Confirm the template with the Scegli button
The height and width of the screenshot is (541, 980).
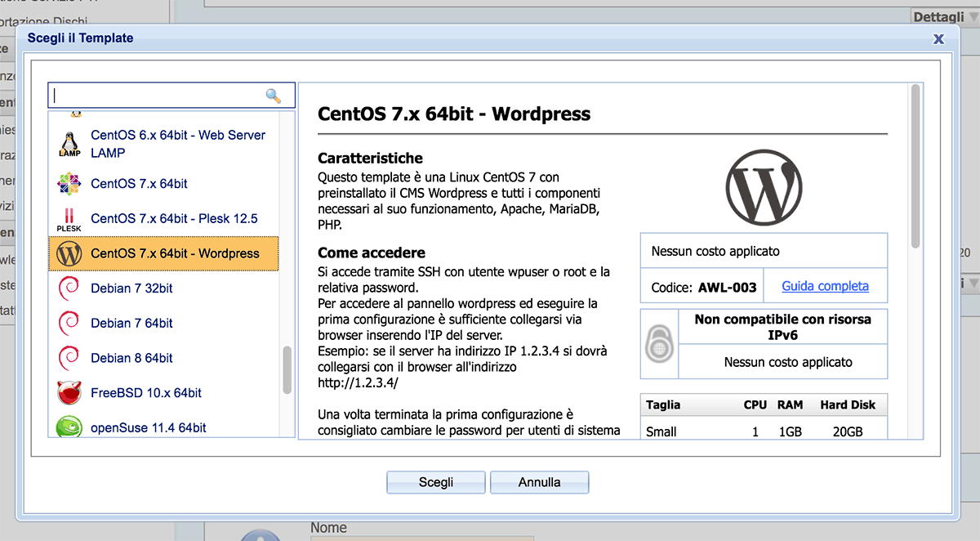436,482
